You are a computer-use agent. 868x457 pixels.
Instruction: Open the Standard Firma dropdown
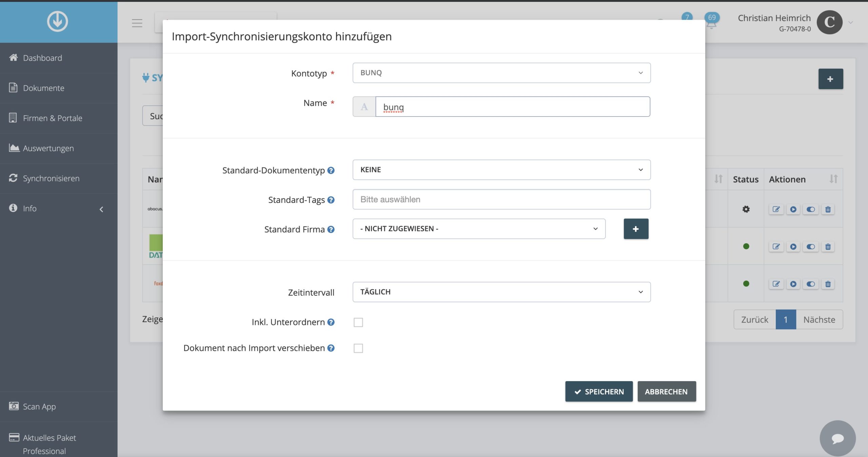point(479,229)
